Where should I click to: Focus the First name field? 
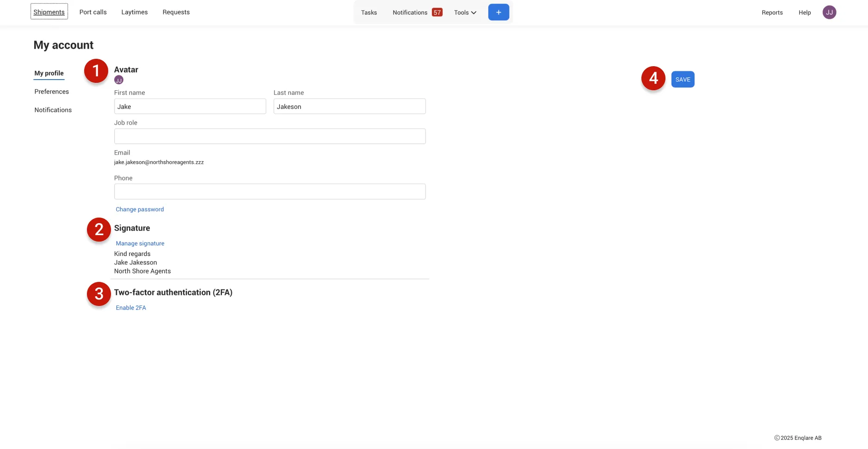click(190, 106)
